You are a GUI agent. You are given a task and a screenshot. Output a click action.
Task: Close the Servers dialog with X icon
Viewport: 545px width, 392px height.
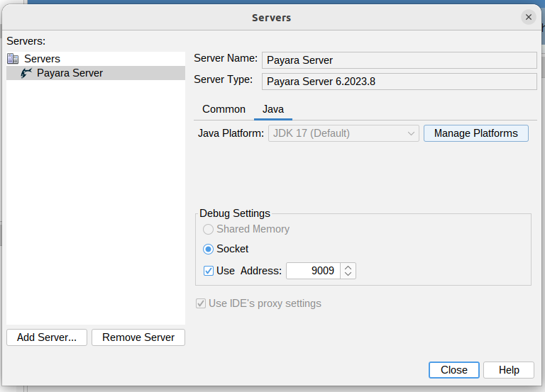pos(528,17)
